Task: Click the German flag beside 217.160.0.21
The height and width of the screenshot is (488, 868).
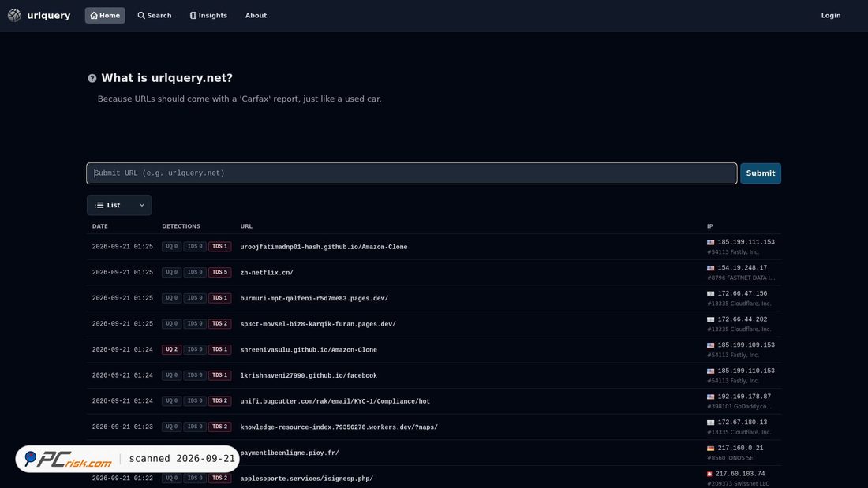Action: 710,448
